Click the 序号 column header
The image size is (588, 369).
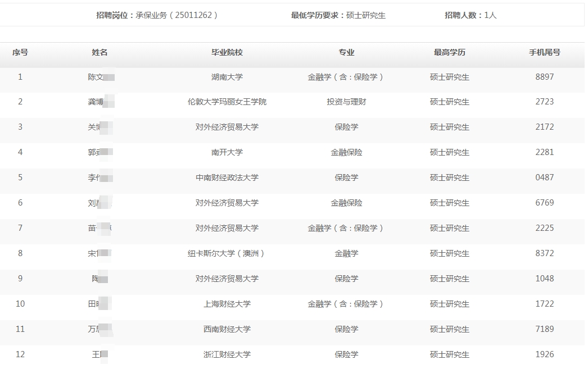(20, 52)
